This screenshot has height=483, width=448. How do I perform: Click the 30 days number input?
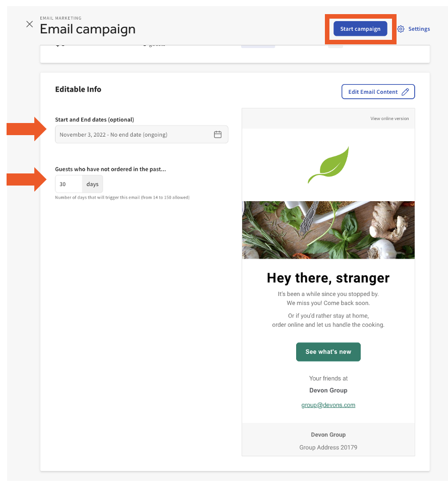69,185
